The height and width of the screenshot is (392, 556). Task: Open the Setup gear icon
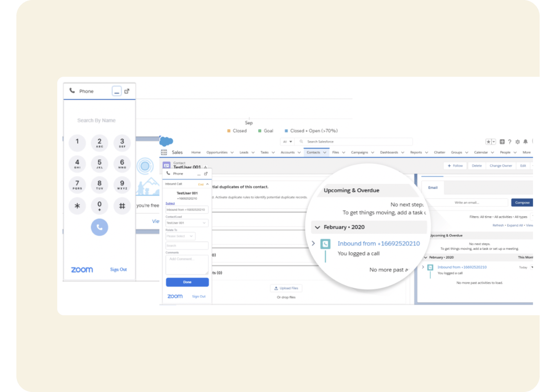click(518, 142)
